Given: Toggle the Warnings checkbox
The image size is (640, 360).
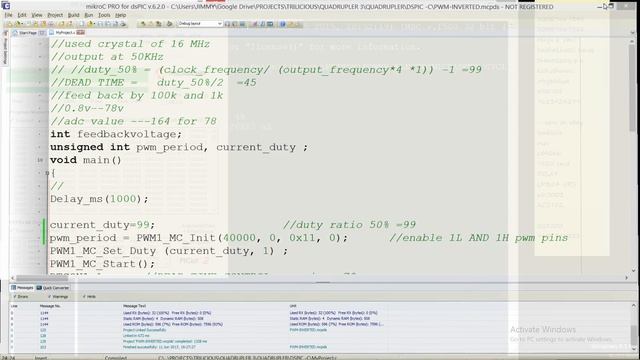Looking at the screenshot, I should pos(58,297).
